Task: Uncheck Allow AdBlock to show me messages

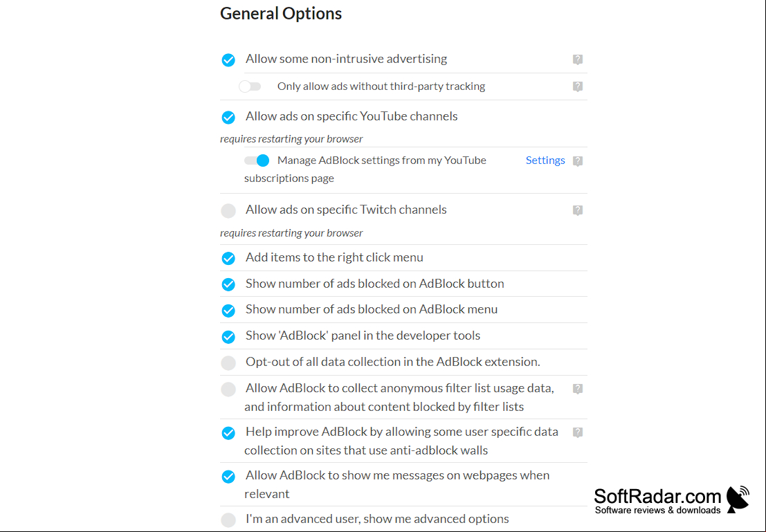Action: click(x=228, y=476)
